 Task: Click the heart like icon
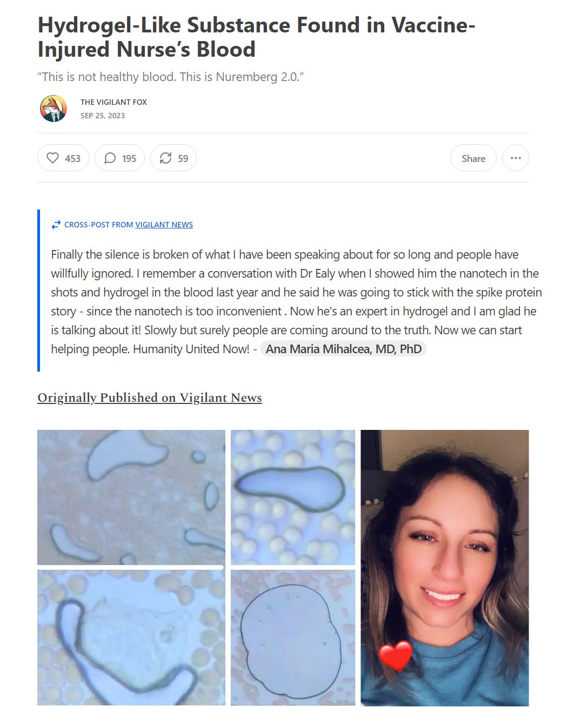tap(52, 158)
